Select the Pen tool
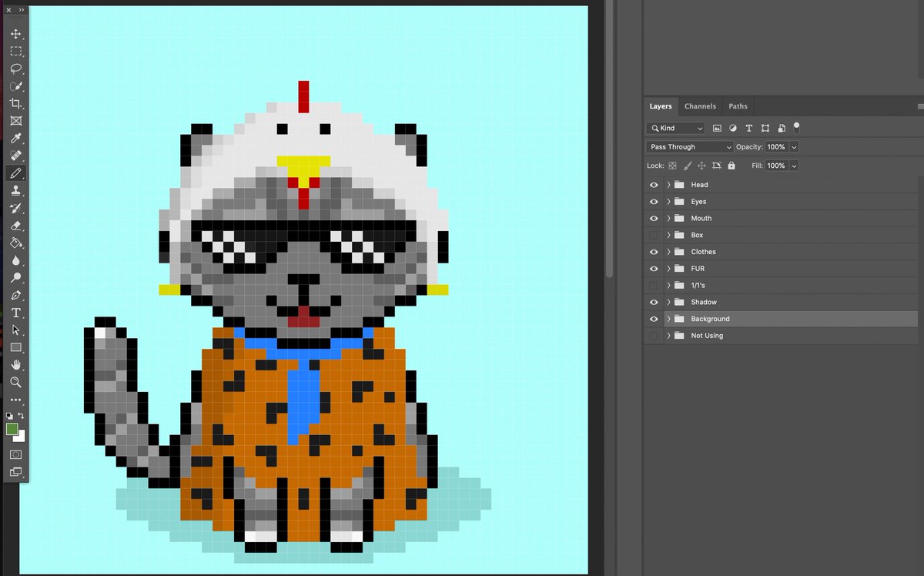This screenshot has width=924, height=576. click(x=15, y=295)
